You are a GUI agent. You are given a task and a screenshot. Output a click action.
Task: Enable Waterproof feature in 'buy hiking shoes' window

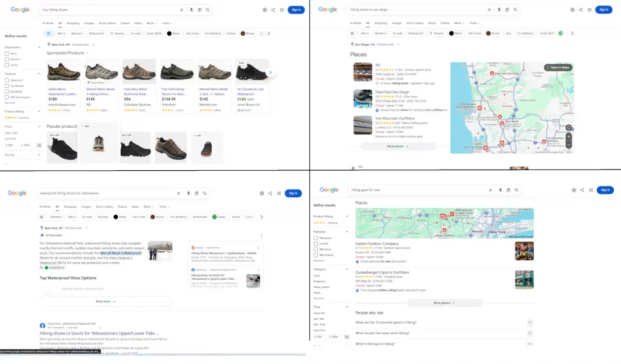tap(7, 81)
